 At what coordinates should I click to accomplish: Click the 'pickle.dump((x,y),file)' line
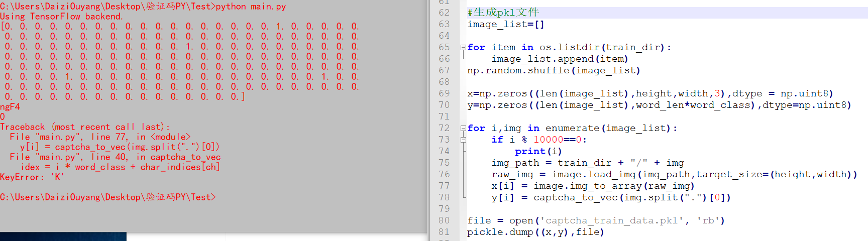(535, 232)
